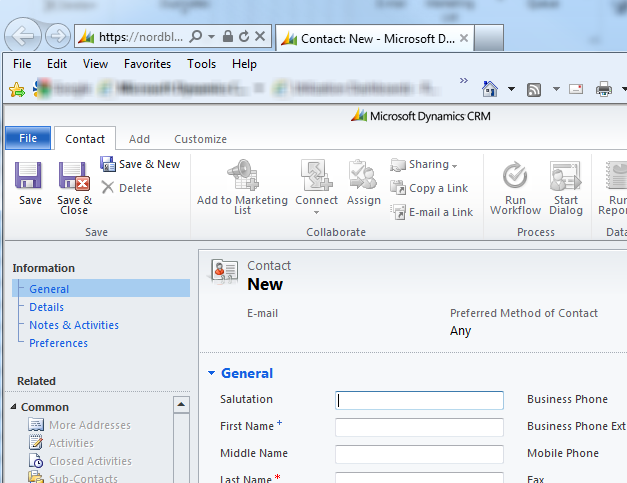The width and height of the screenshot is (627, 483).
Task: Open the Edit menu
Action: click(57, 64)
